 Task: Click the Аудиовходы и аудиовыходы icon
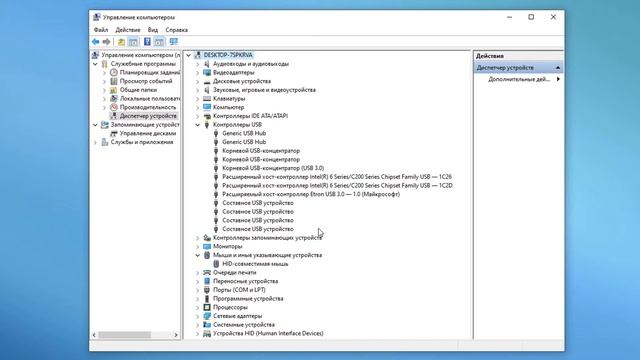tap(207, 64)
